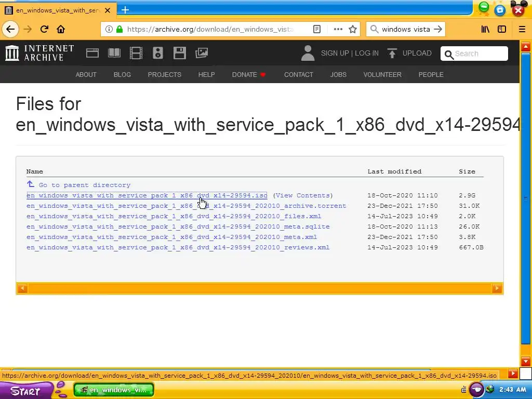Open a new browser tab
The height and width of the screenshot is (399, 532).
[x=125, y=10]
